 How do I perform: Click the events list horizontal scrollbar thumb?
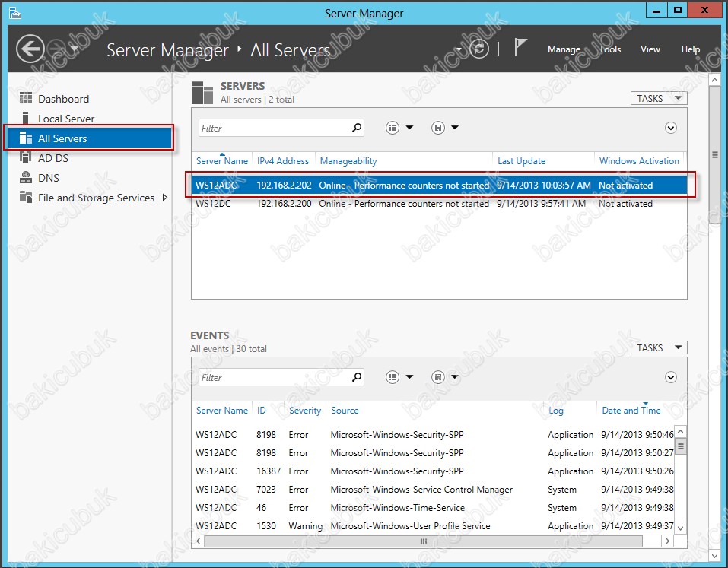424,541
